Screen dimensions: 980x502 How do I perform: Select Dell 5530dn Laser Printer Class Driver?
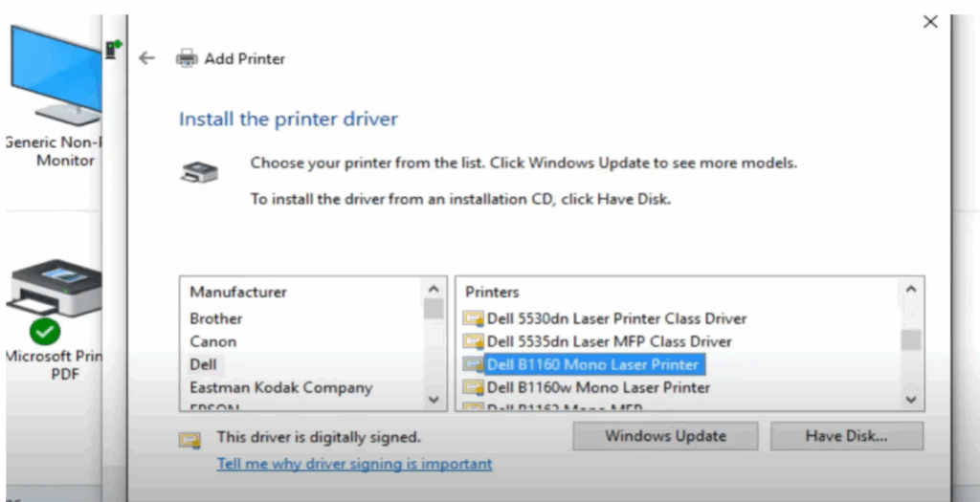(x=617, y=318)
